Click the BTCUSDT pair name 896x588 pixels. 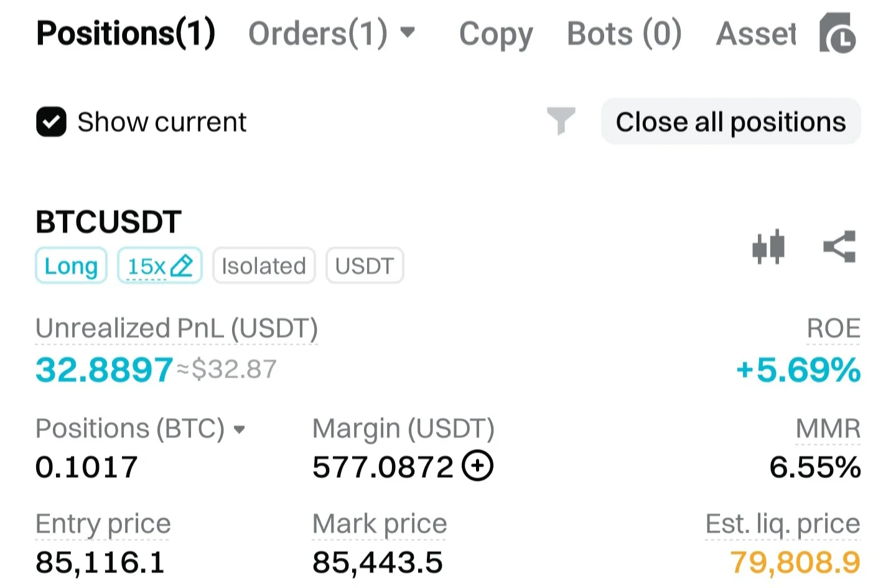pos(108,222)
